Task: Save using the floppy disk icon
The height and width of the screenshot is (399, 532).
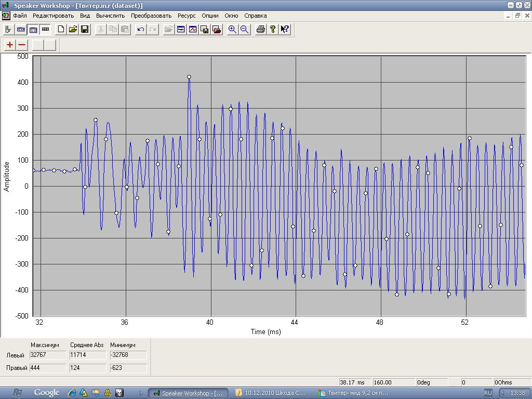Action: pos(85,30)
